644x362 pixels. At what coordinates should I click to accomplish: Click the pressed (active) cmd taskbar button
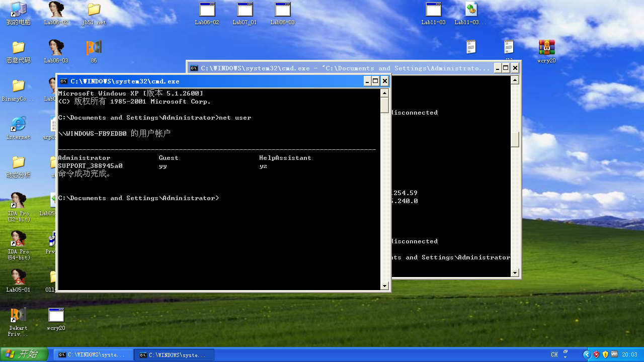click(x=174, y=355)
